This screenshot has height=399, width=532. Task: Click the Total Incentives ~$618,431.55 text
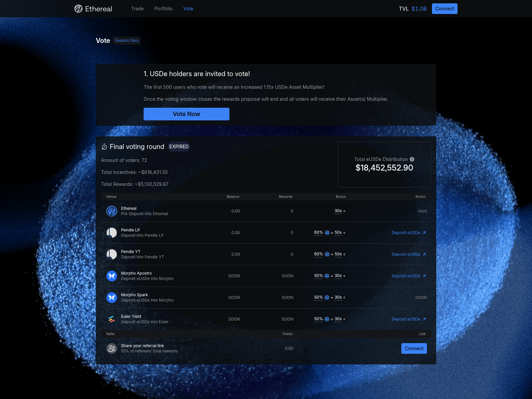134,172
